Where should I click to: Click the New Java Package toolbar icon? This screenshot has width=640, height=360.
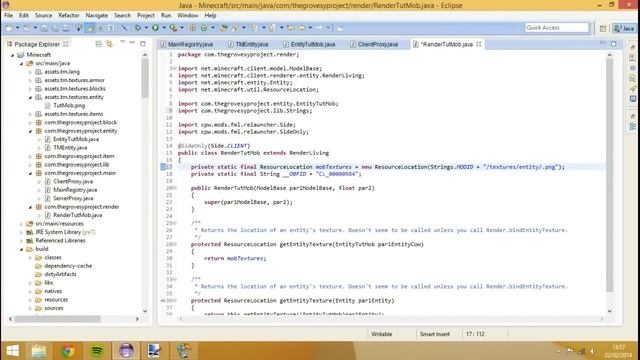point(192,28)
